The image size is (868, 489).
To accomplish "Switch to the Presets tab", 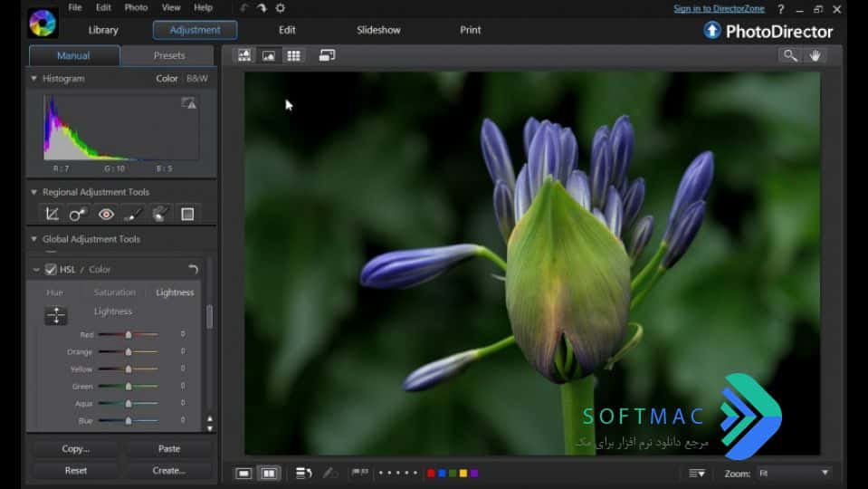I will (169, 56).
